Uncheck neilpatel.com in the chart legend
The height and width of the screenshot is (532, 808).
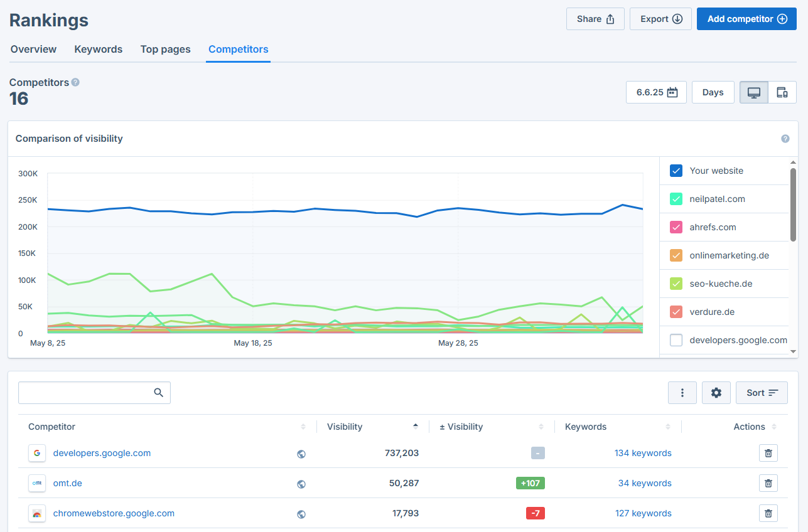point(677,198)
